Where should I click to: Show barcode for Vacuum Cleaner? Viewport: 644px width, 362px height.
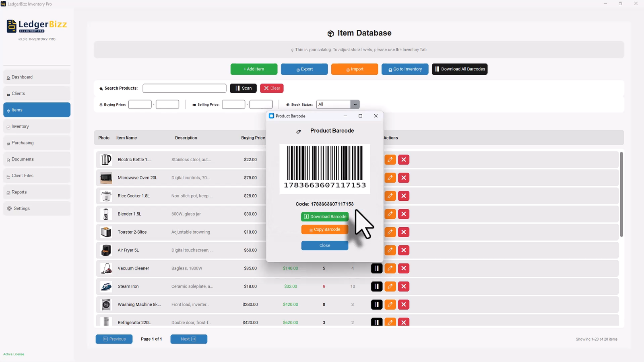click(377, 268)
